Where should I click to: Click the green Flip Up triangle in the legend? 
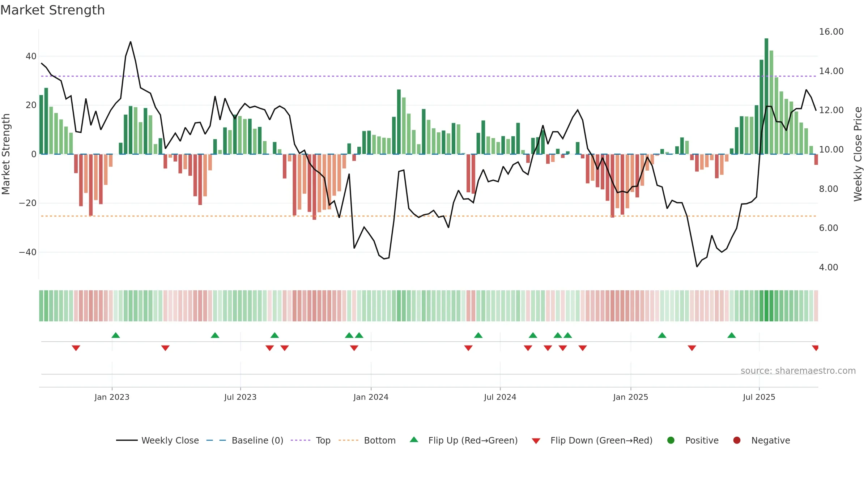(414, 440)
